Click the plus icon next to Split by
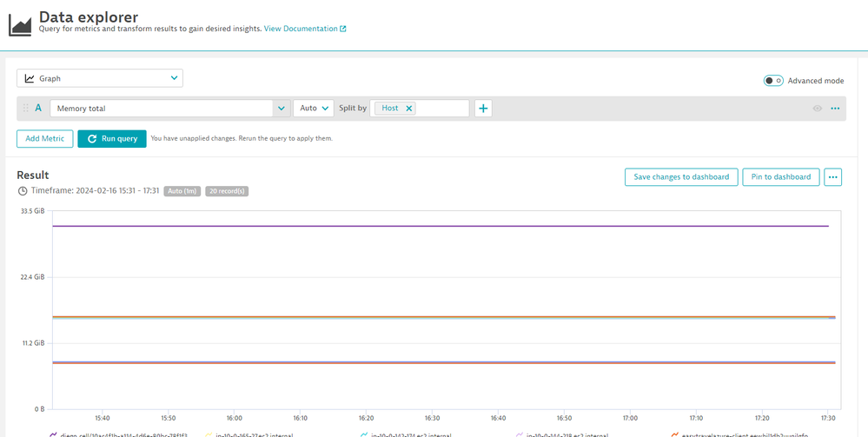The width and height of the screenshot is (868, 437). (484, 109)
